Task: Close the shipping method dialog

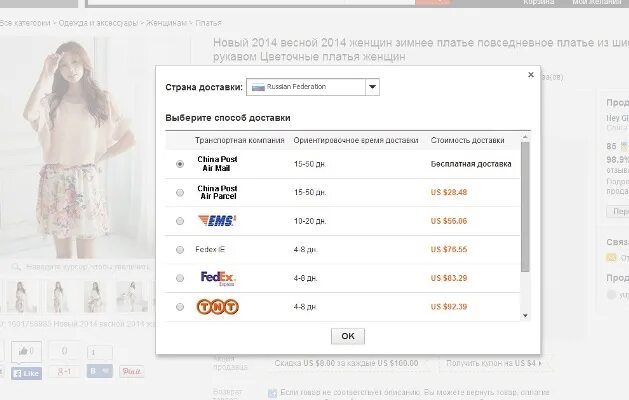Action: click(531, 75)
